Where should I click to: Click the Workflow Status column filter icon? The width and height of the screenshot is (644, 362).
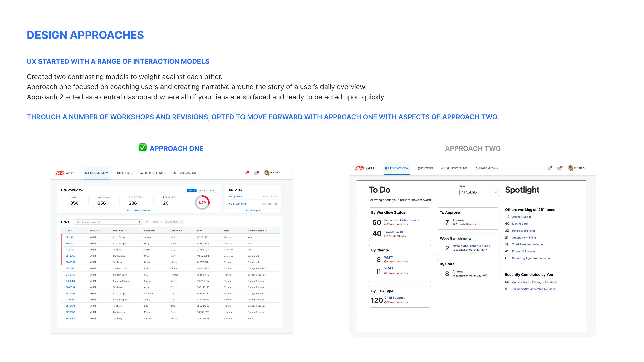click(x=267, y=231)
